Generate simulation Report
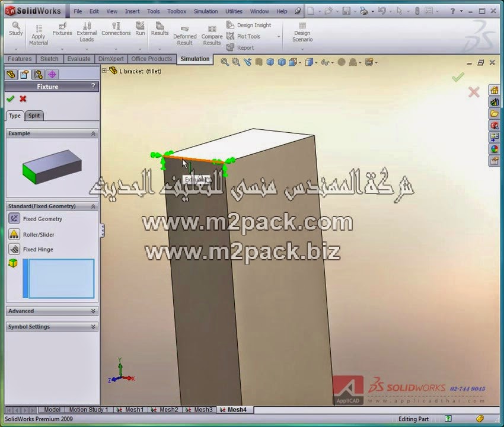Image resolution: width=504 pixels, height=427 pixels. [240, 47]
